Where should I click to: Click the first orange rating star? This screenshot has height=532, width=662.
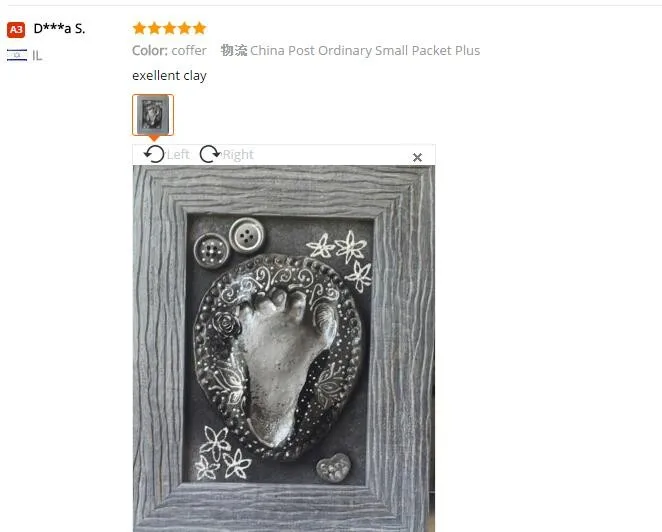coord(139,28)
